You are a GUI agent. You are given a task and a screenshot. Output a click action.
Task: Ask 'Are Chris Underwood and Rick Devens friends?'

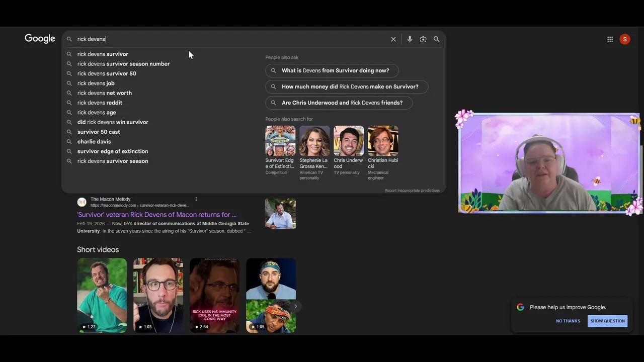pos(339,103)
